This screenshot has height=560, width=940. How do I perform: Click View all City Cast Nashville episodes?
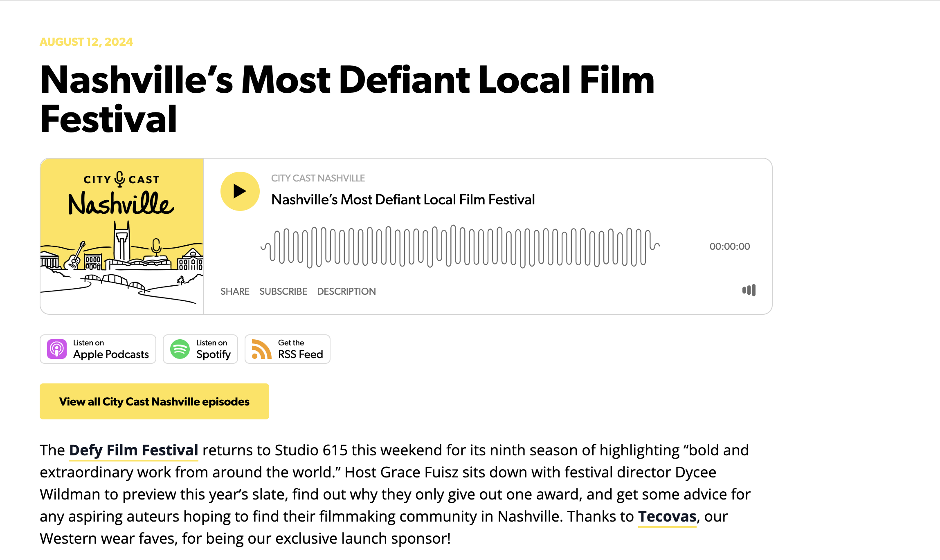click(x=154, y=401)
